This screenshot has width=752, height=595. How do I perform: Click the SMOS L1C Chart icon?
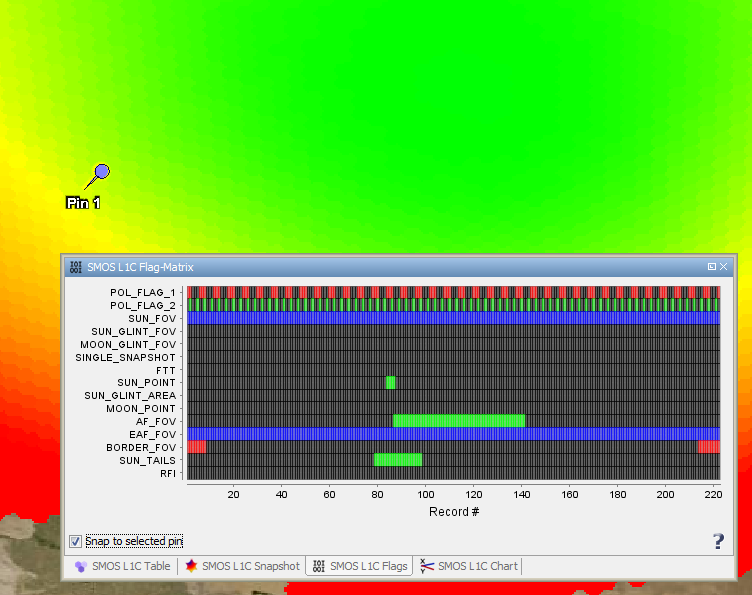tap(426, 566)
